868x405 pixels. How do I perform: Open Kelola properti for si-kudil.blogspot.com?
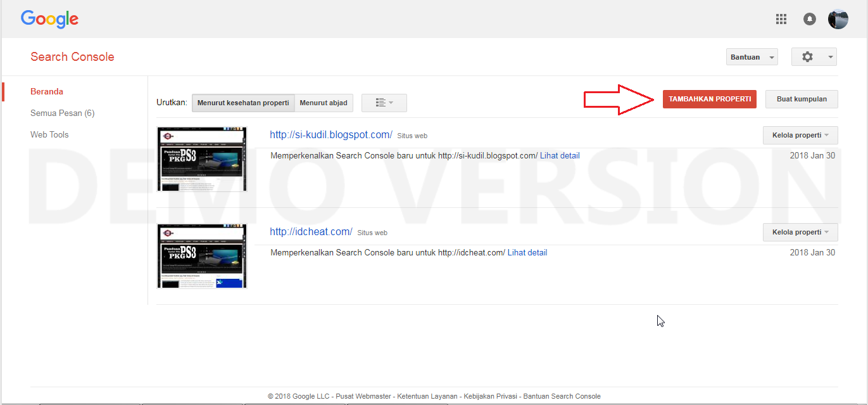point(800,135)
